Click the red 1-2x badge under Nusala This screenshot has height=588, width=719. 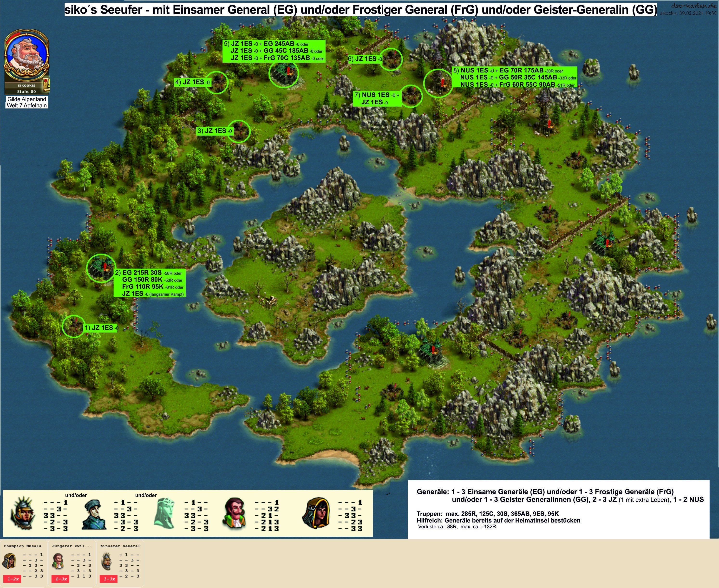(13, 579)
